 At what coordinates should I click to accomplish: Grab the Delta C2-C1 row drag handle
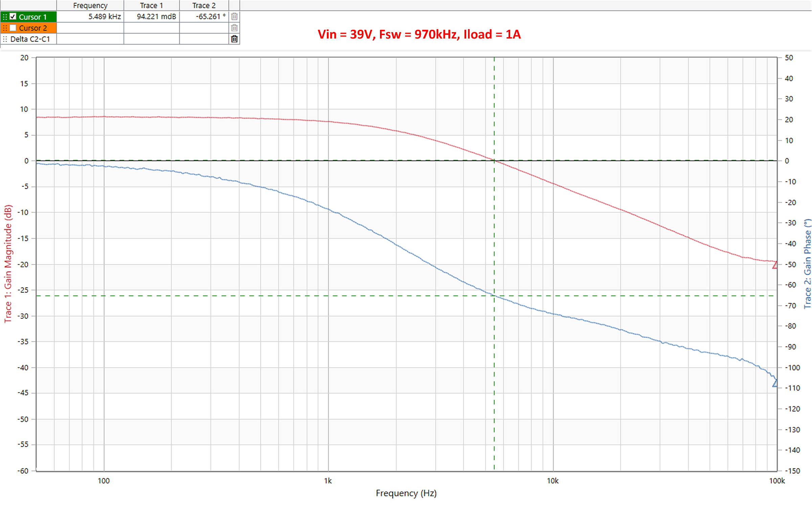coord(5,39)
